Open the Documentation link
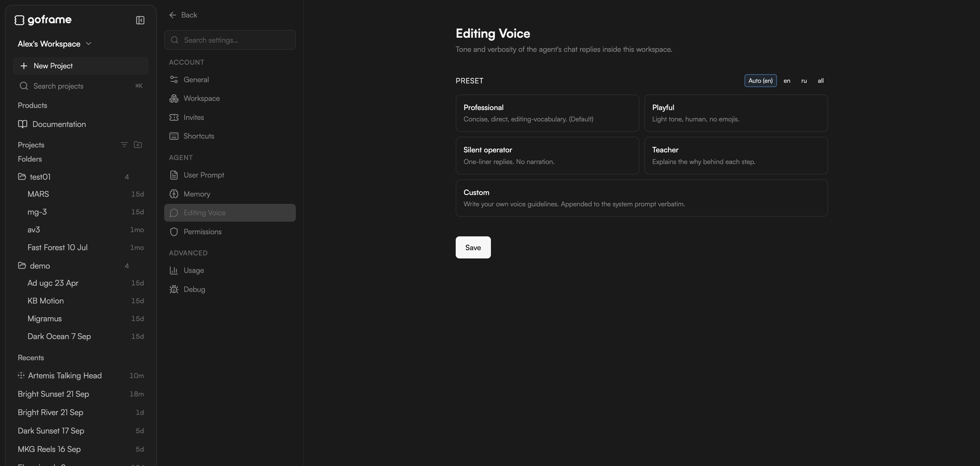The width and height of the screenshot is (980, 466). 81,124
